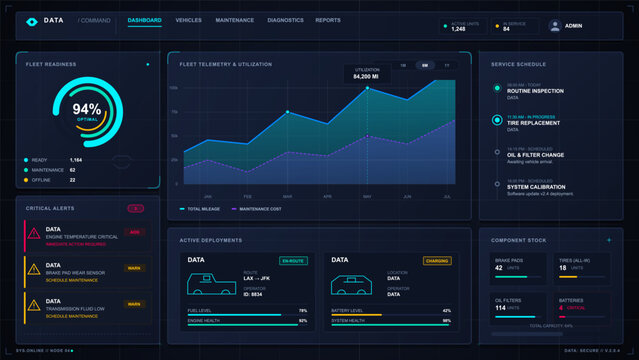The height and width of the screenshot is (360, 639).
Task: Click the Tire Replacement schedule entry title
Action: coord(533,123)
